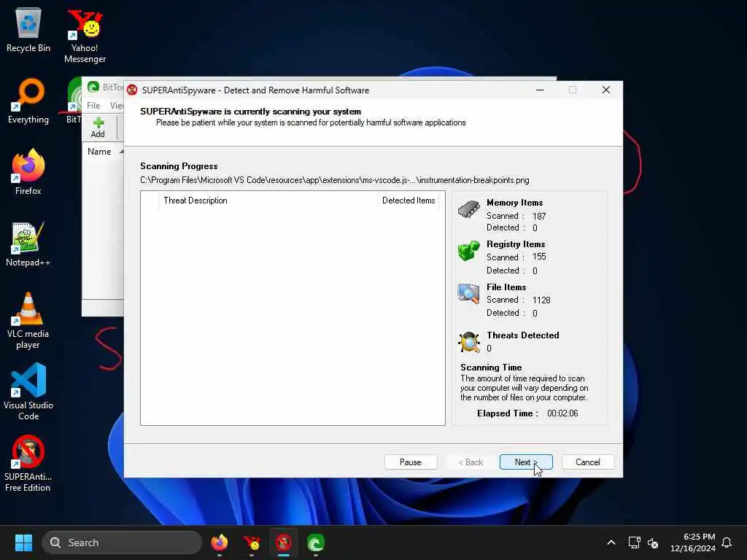Click the Next button

pos(526,462)
